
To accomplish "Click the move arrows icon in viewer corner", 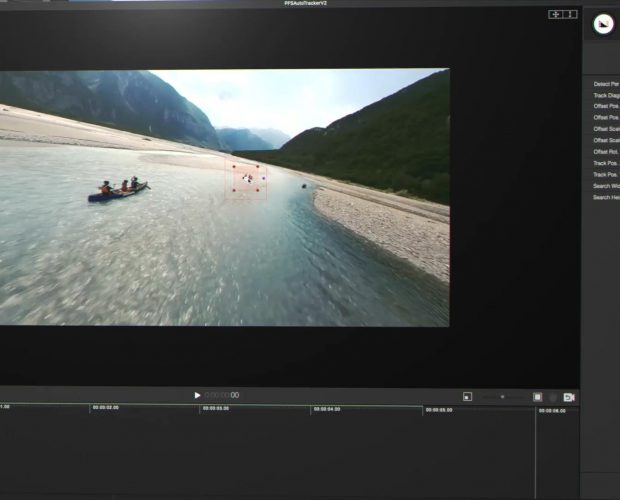I will pyautogui.click(x=556, y=15).
